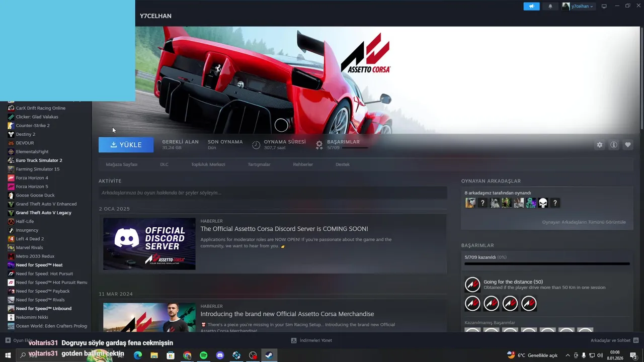Image resolution: width=644 pixels, height=362 pixels.
Task: Open the Mağaza Sayfası tab
Action: 122,164
